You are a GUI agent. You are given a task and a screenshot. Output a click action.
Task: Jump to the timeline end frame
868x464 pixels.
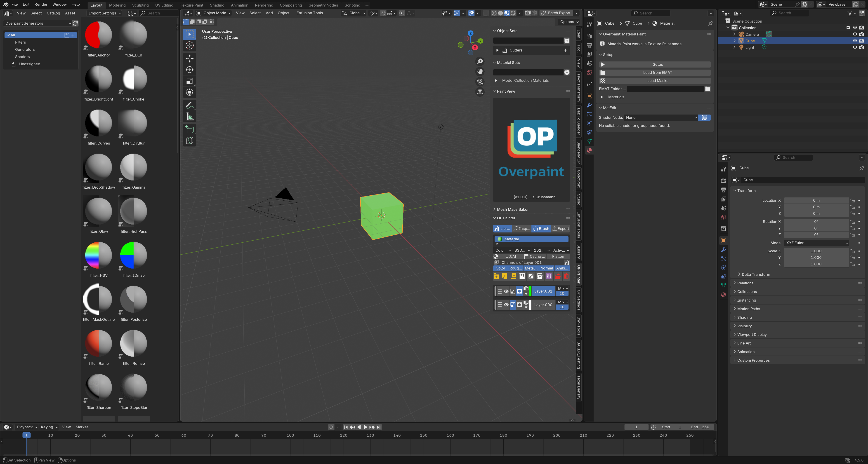tap(379, 427)
